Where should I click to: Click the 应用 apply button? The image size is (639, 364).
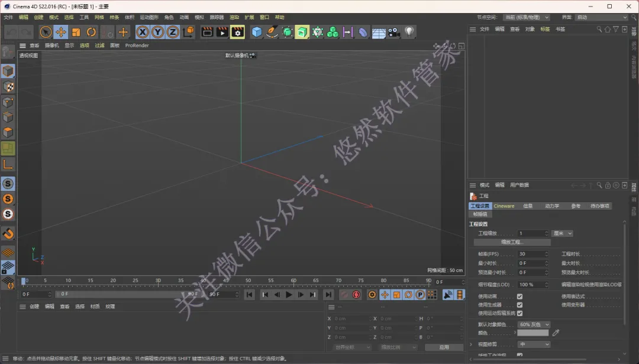(x=444, y=347)
